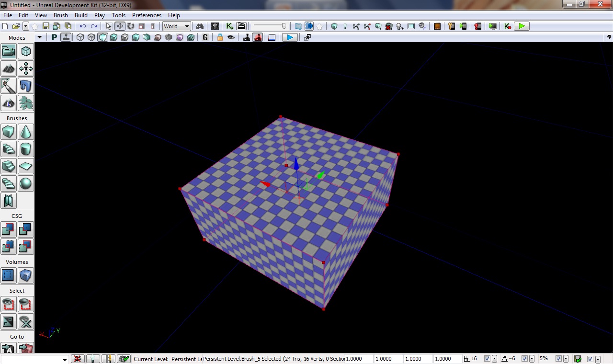The height and width of the screenshot is (364, 613).
Task: Open the Preferences menu
Action: 147,15
